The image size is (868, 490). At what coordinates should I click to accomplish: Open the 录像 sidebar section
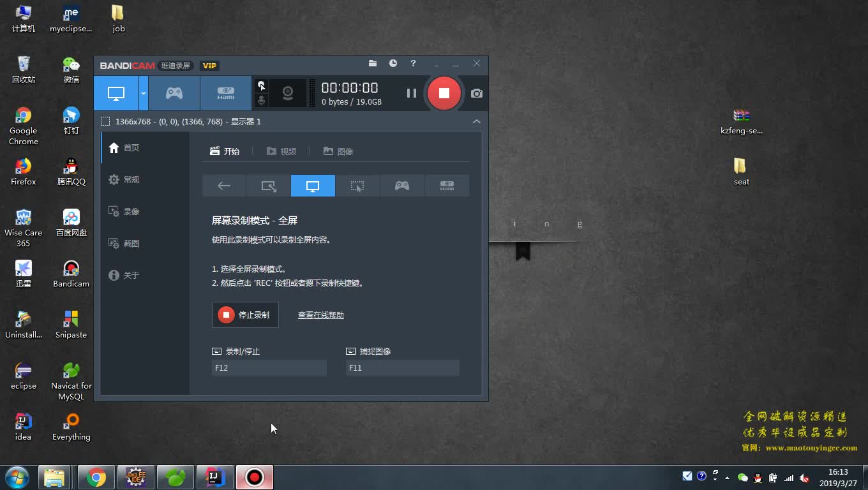pyautogui.click(x=145, y=211)
